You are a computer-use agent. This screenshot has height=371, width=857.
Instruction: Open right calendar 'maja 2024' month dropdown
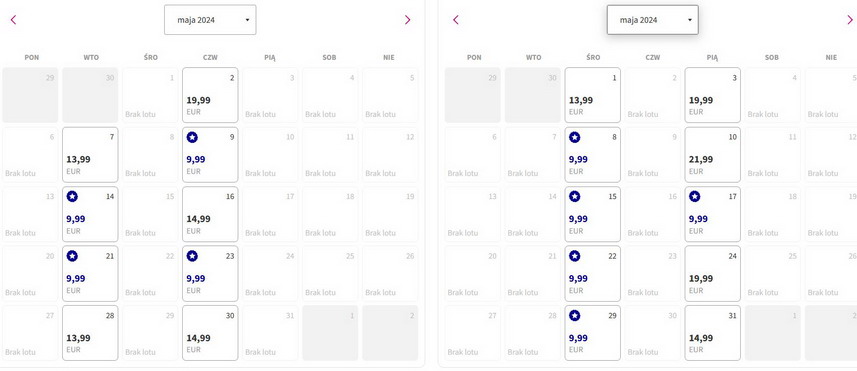(653, 20)
